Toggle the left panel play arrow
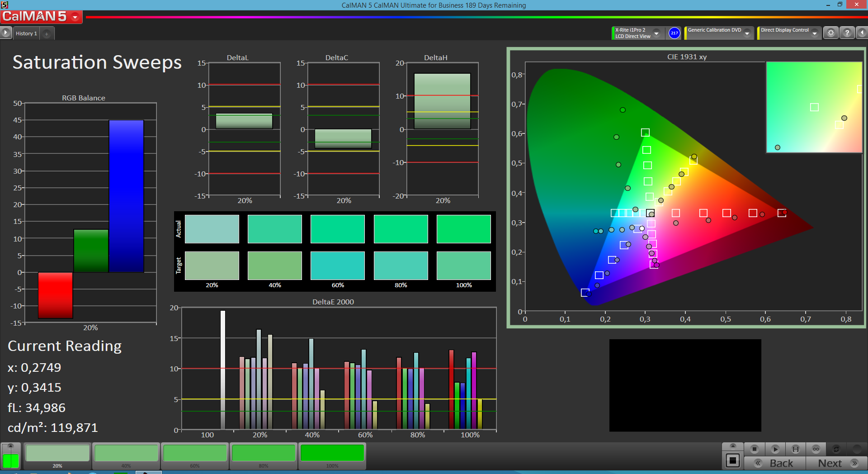The width and height of the screenshot is (868, 474). (6, 33)
